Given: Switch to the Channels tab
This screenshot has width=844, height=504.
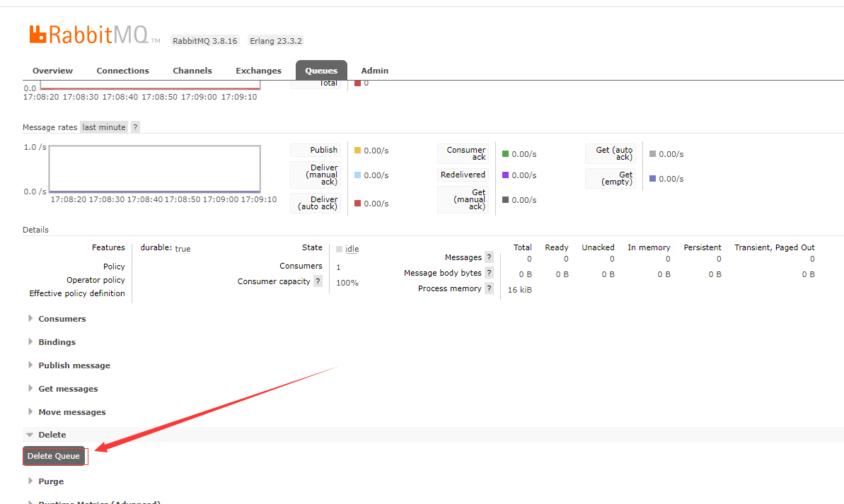Looking at the screenshot, I should [x=192, y=71].
